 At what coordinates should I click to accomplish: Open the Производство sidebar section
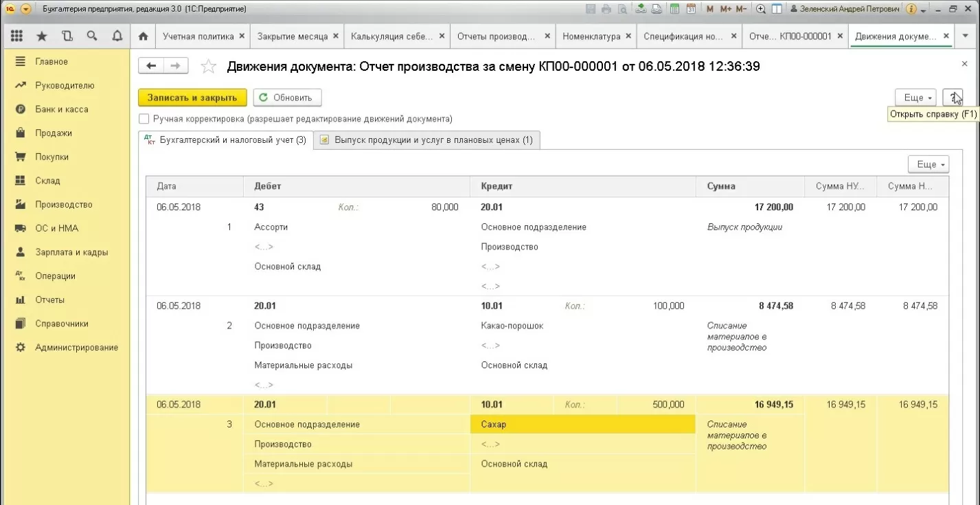point(64,205)
